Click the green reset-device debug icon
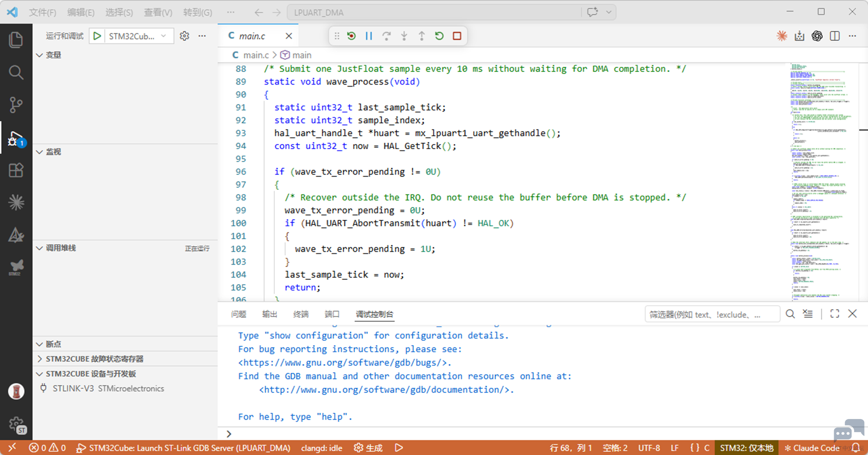 (x=352, y=36)
